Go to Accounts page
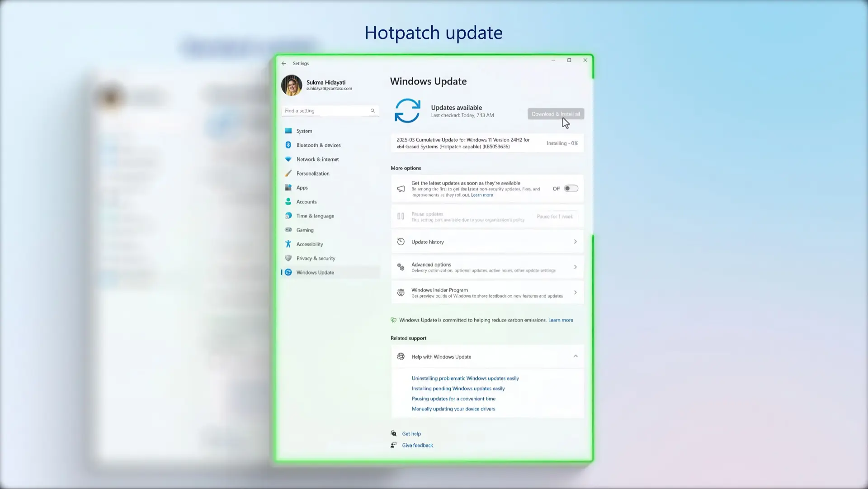This screenshot has height=489, width=868. tap(307, 202)
